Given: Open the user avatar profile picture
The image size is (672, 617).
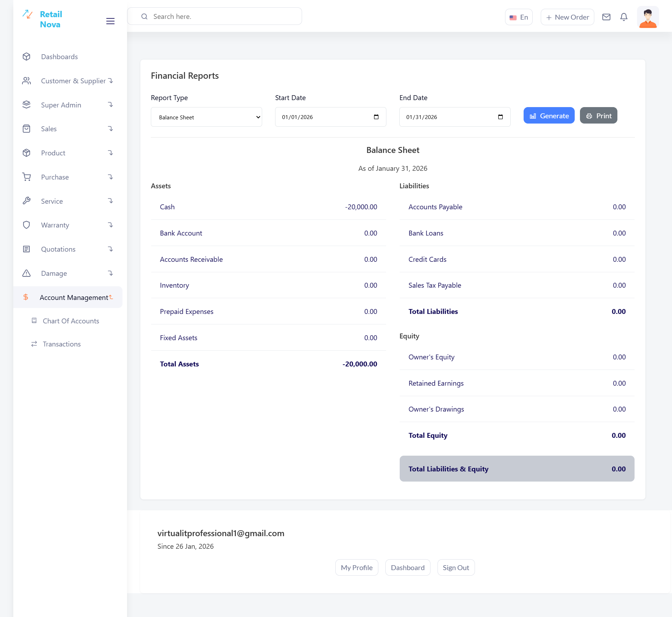Looking at the screenshot, I should click(x=647, y=17).
